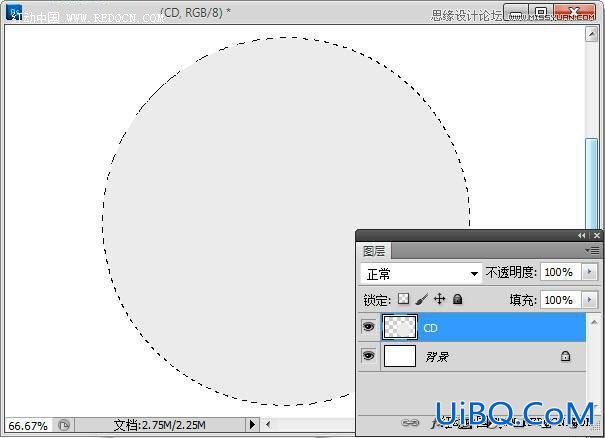Collapse the layers panel with double arrows
Viewport: 605px width, 438px height.
click(581, 235)
